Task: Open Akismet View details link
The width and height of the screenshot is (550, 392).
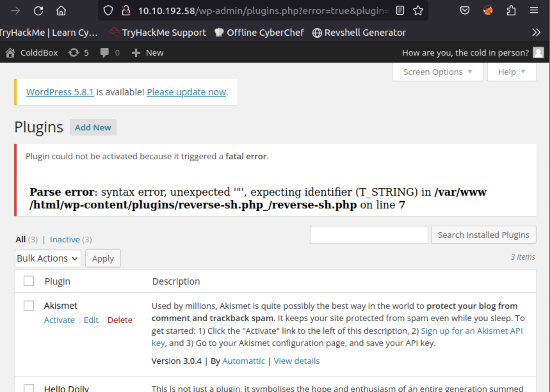Action: [297, 361]
